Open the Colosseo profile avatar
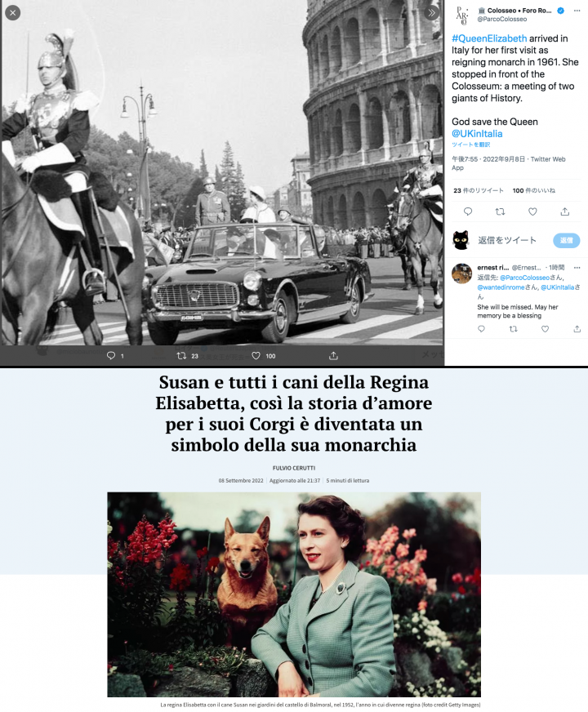The height and width of the screenshot is (712, 588). point(461,16)
